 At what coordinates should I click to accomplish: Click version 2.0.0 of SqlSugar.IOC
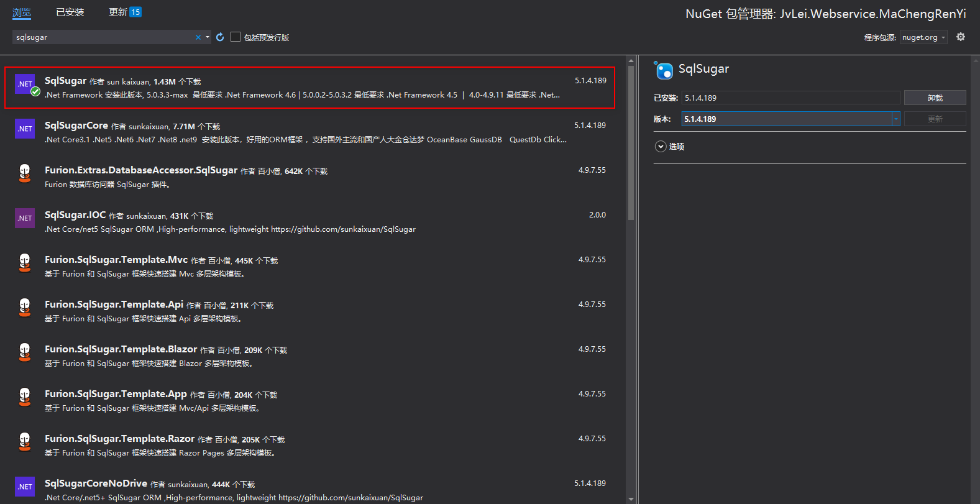click(x=597, y=215)
